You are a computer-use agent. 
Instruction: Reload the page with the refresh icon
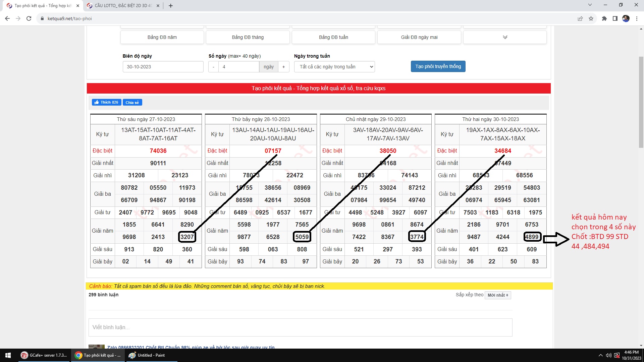29,18
